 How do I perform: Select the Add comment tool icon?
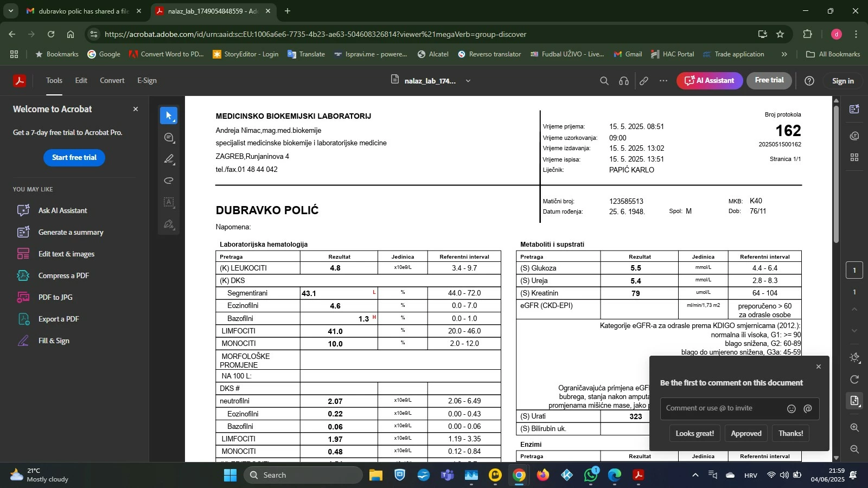click(x=169, y=138)
